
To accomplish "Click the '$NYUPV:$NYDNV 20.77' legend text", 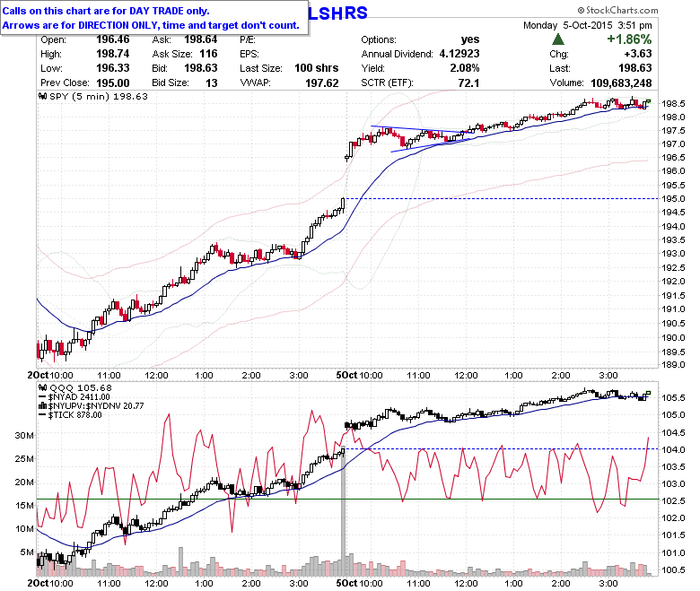I will click(96, 406).
